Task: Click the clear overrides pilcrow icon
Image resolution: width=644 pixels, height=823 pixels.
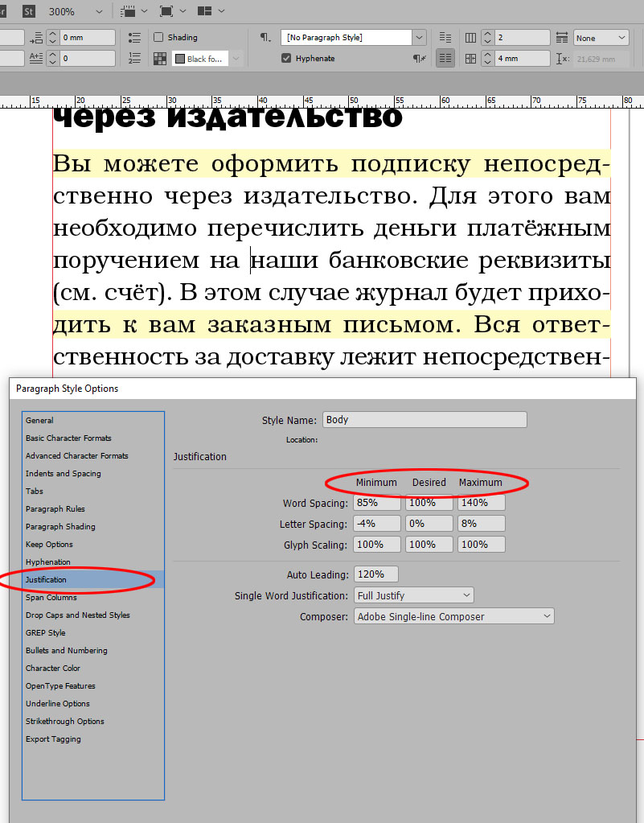Action: click(x=419, y=58)
